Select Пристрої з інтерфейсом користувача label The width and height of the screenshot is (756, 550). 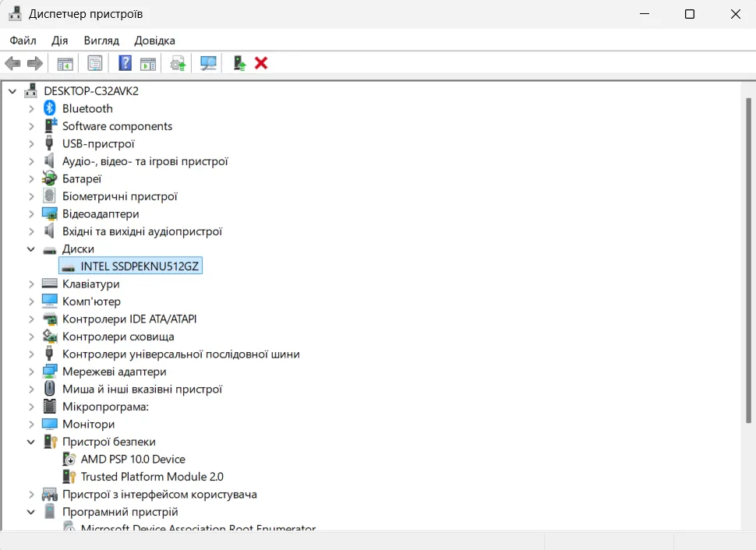pos(160,495)
